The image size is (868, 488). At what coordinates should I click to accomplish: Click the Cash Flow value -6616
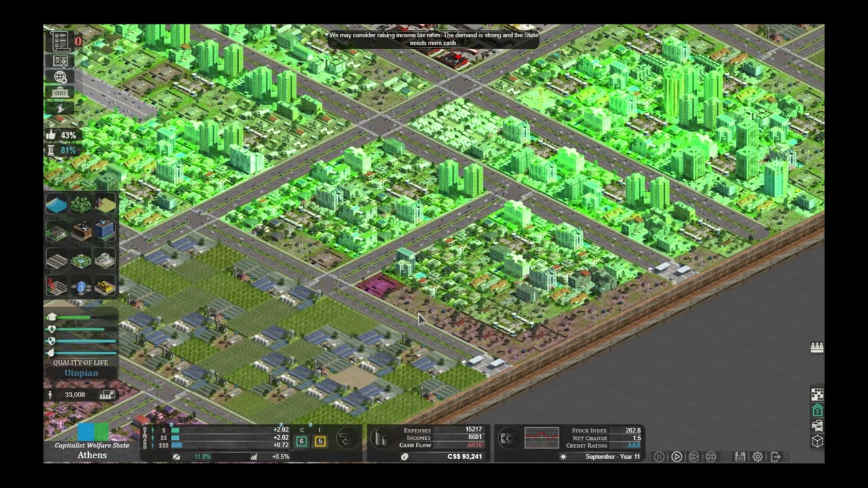(x=474, y=445)
